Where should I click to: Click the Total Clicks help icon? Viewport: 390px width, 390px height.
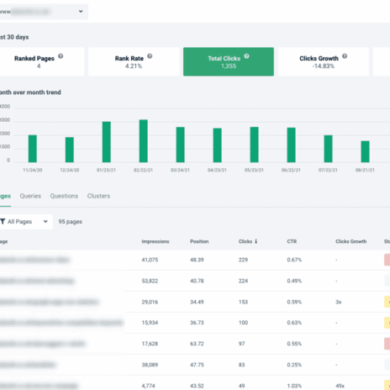coord(247,56)
